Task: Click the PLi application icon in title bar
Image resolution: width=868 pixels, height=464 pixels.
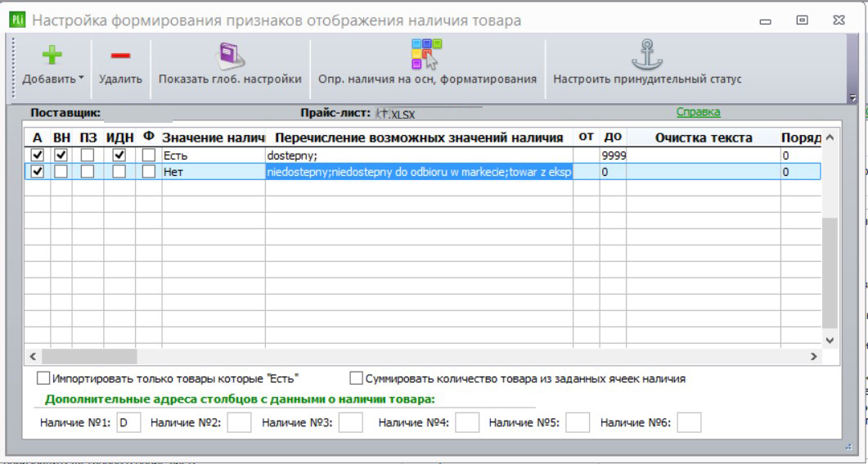Action: point(17,20)
